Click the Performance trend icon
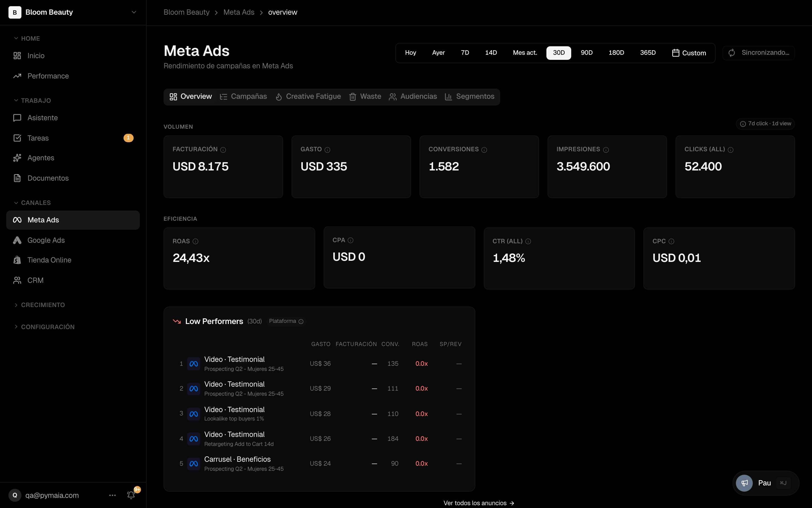 pyautogui.click(x=17, y=76)
